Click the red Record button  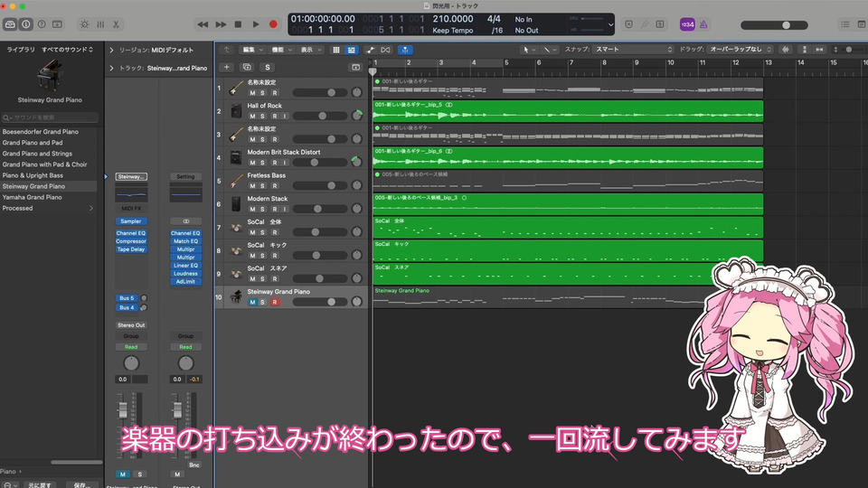[x=273, y=24]
